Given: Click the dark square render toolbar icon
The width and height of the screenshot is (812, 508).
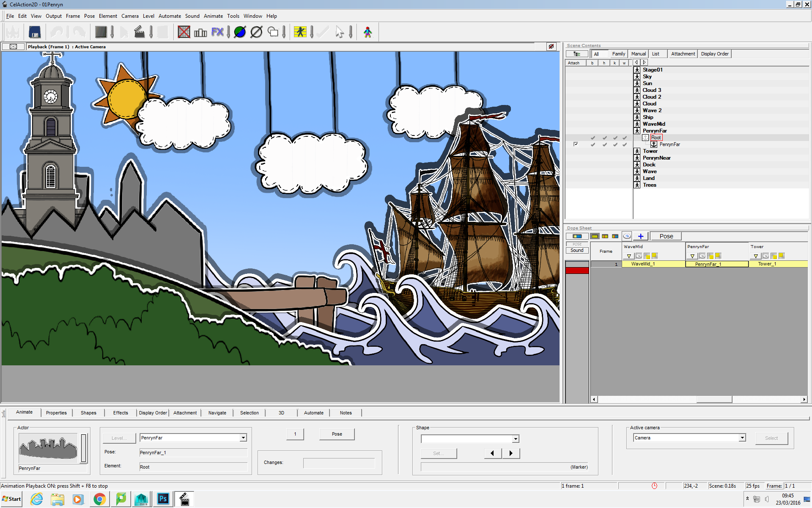Looking at the screenshot, I should pos(101,32).
